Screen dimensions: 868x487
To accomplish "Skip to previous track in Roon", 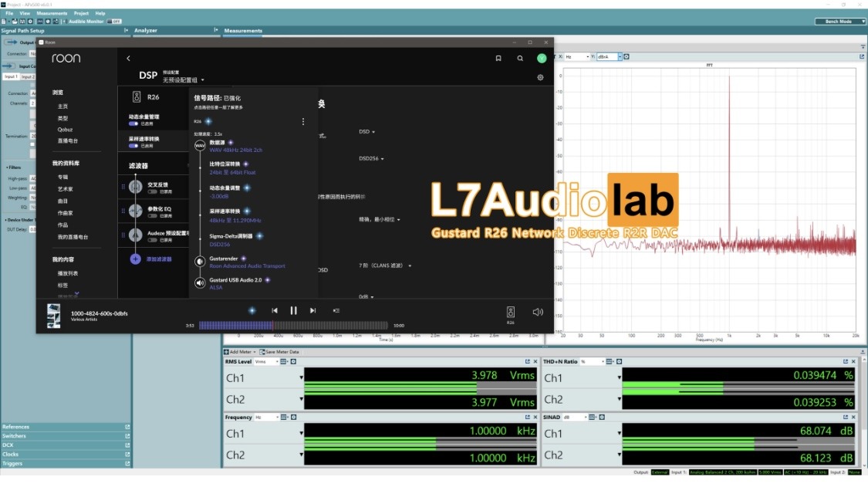I will (x=275, y=311).
